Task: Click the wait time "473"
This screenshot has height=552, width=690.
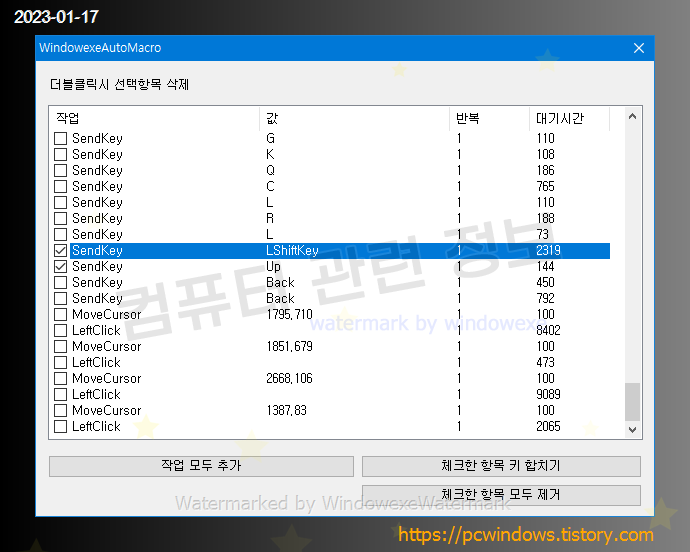Action: point(545,362)
